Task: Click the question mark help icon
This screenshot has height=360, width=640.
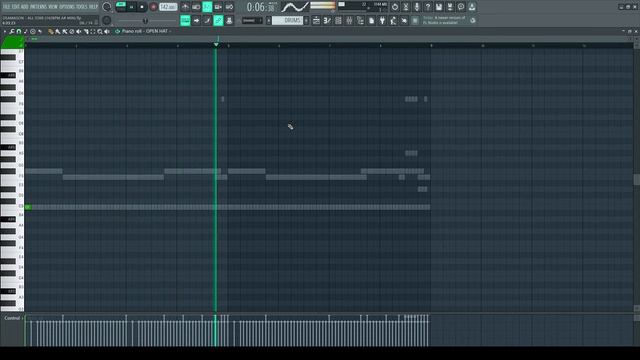Action: pos(428,7)
